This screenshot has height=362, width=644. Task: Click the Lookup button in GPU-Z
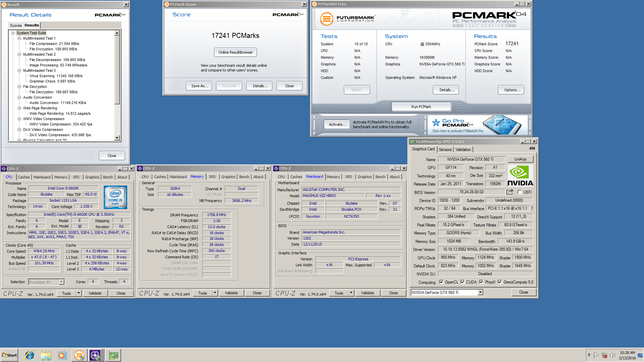[x=521, y=159]
